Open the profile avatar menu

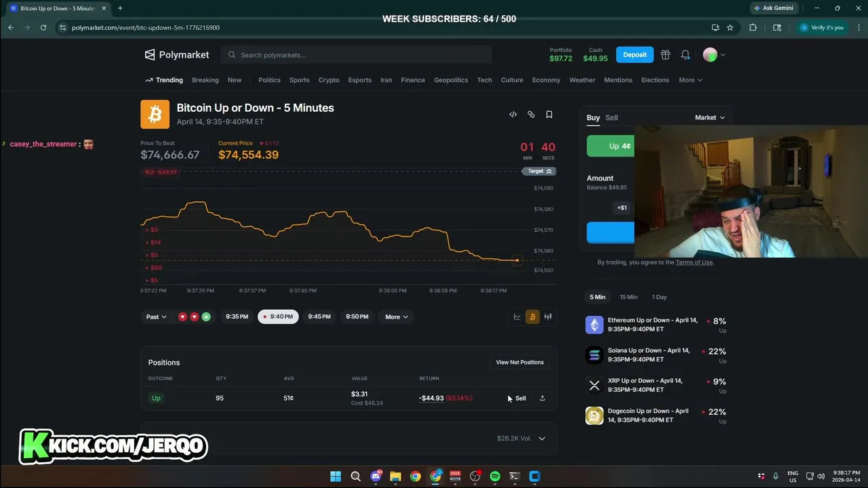pyautogui.click(x=714, y=55)
